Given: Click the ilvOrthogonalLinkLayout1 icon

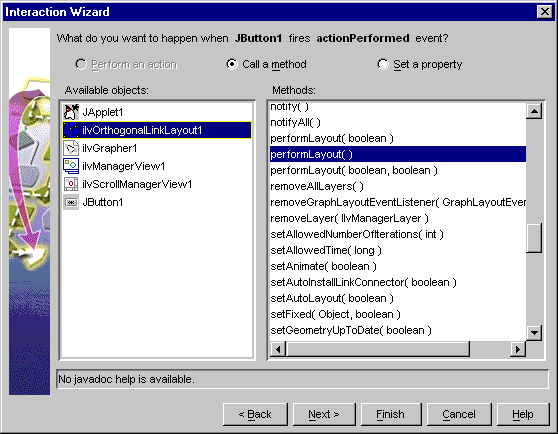Looking at the screenshot, I should pos(71,130).
